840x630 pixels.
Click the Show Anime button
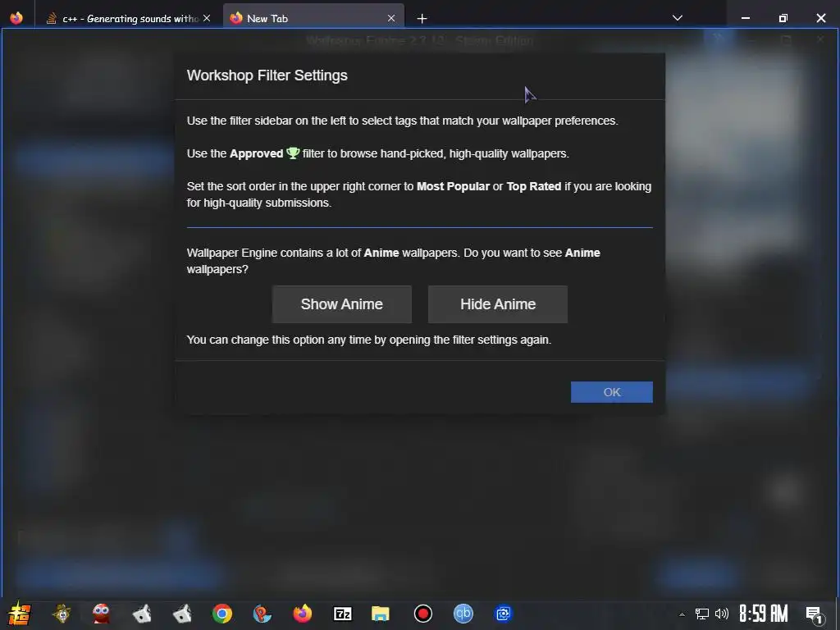tap(342, 304)
